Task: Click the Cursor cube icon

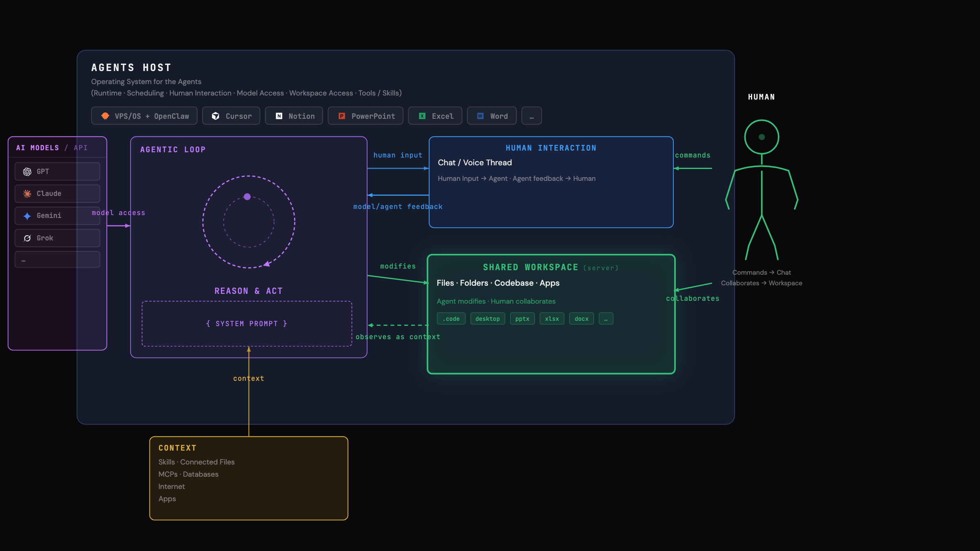Action: tap(216, 116)
